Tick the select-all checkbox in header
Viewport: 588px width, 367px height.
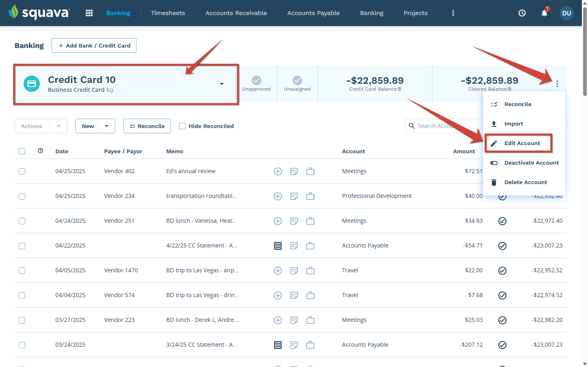pyautogui.click(x=22, y=151)
